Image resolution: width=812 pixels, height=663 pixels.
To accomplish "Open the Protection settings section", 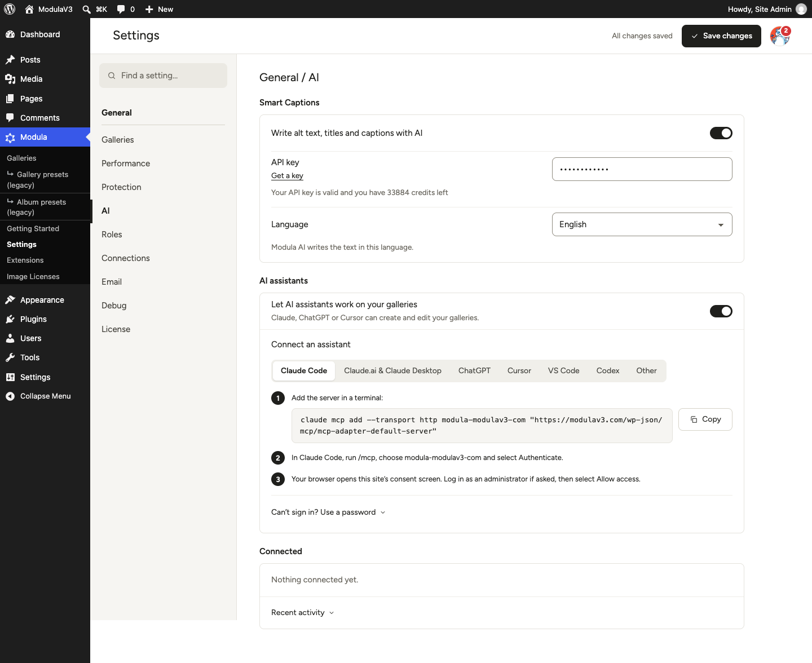I will pos(121,187).
